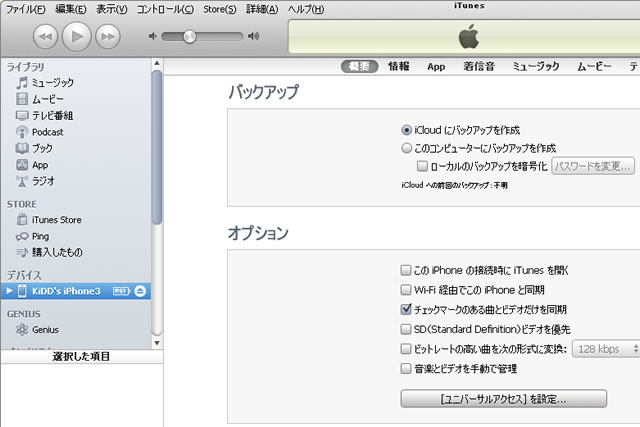Viewport: 640px width, 427px height.
Task: Click the round Play button
Action: point(76,36)
